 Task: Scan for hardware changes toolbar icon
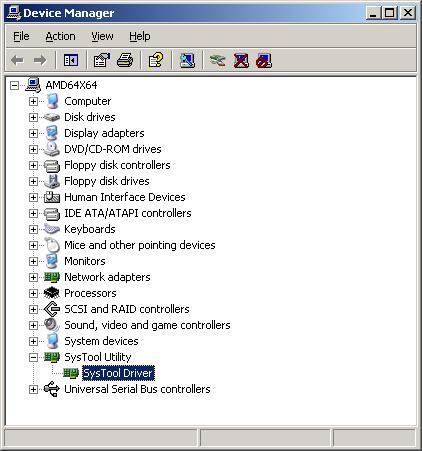tap(187, 60)
